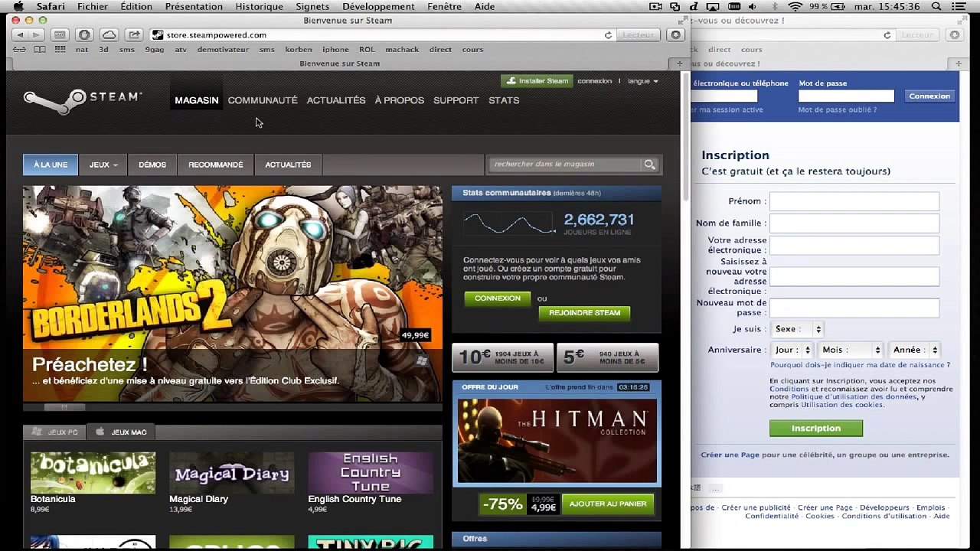Open STATS in Steam navigation
Viewport: 980px width, 551px height.
pos(504,100)
